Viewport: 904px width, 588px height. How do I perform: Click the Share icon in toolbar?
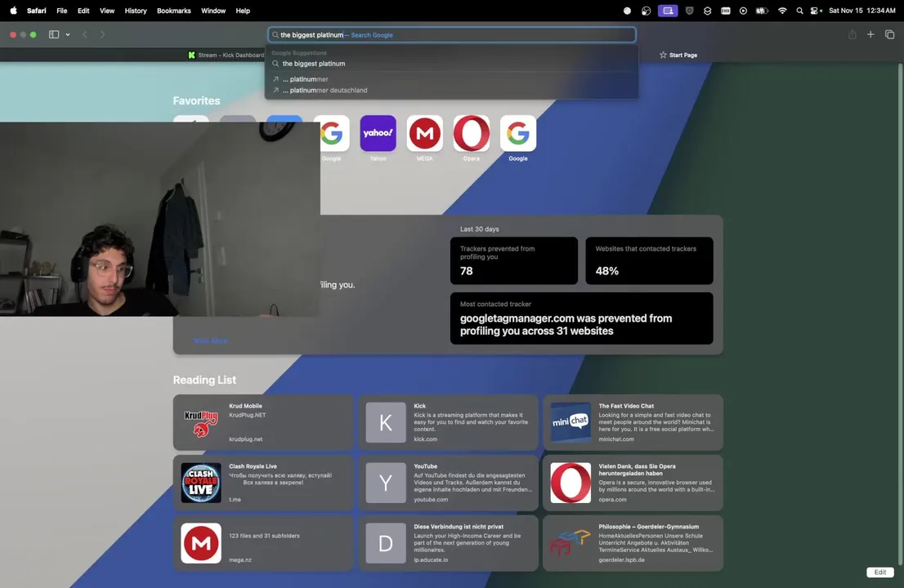point(852,34)
